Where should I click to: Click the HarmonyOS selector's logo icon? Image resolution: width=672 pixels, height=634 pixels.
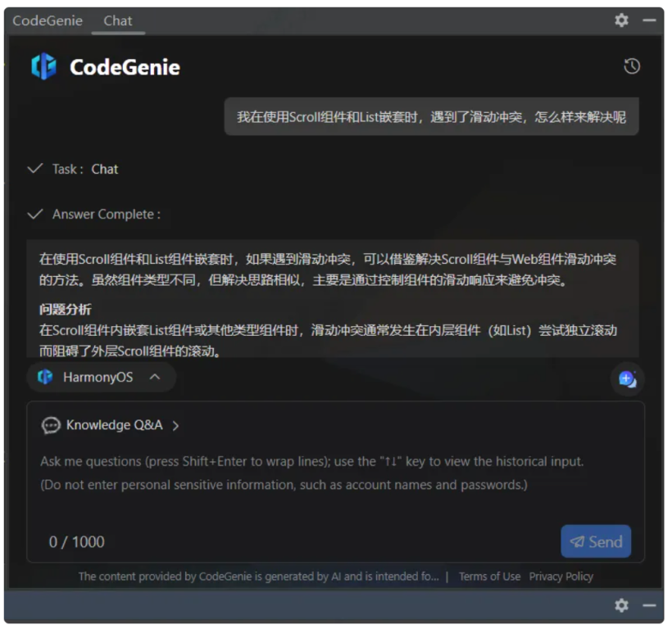pyautogui.click(x=45, y=377)
